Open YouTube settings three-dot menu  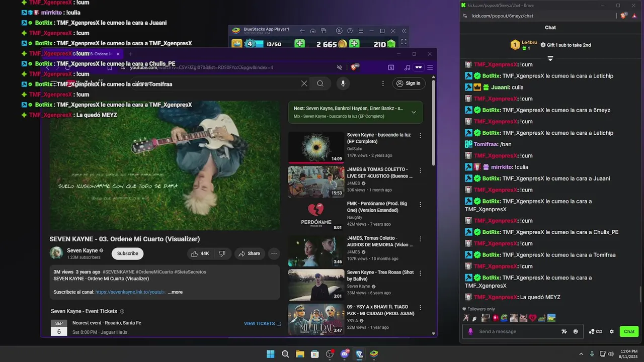[383, 83]
